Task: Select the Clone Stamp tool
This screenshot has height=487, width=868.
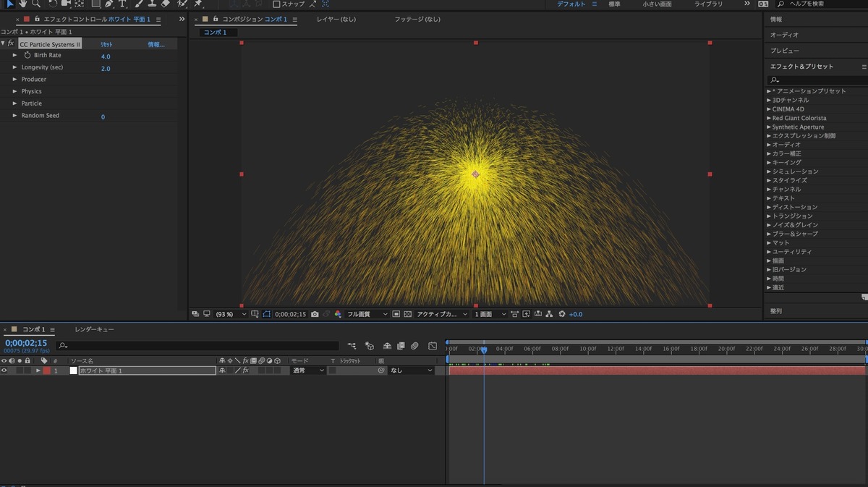Action: pos(152,4)
